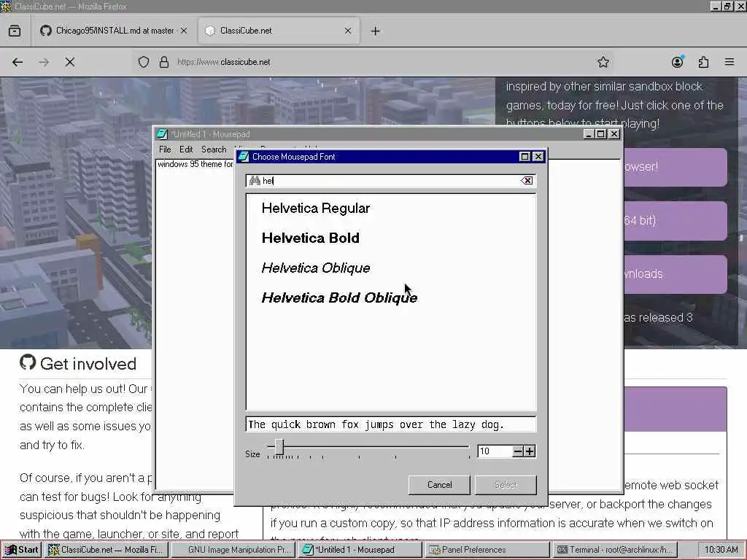
Task: Click the purple 64 bit download button
Action: (676, 220)
